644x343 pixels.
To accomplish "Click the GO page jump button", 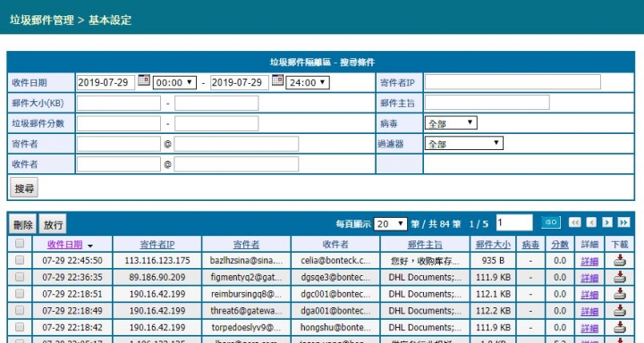I will 551,222.
